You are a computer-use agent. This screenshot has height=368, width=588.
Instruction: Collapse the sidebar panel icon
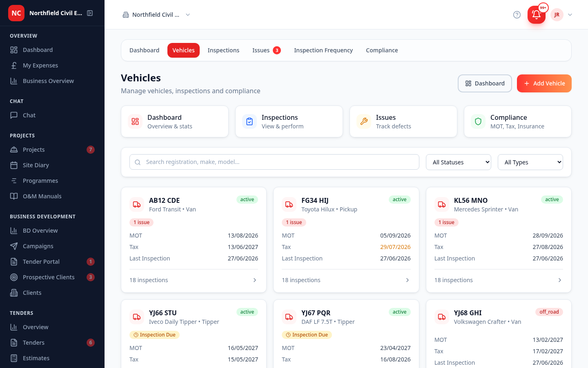point(90,13)
